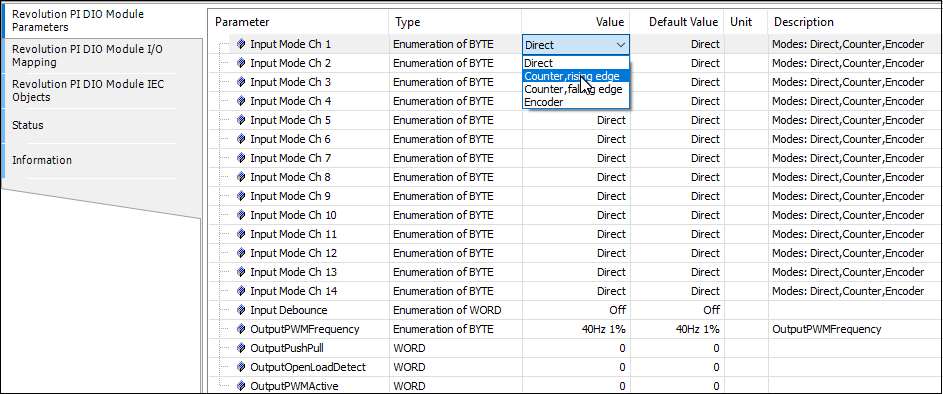
Task: Click the parameter icon beside OutputPushPull
Action: (x=241, y=348)
